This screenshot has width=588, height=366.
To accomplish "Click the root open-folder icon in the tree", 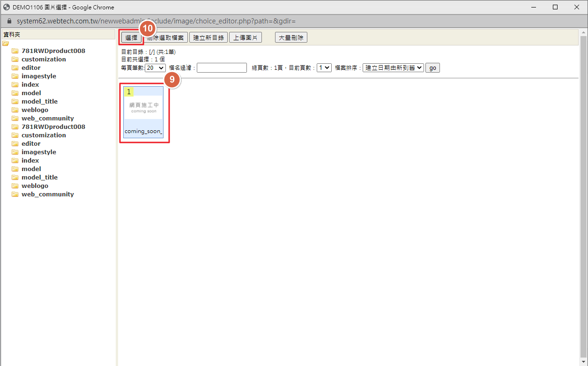I will (x=6, y=44).
